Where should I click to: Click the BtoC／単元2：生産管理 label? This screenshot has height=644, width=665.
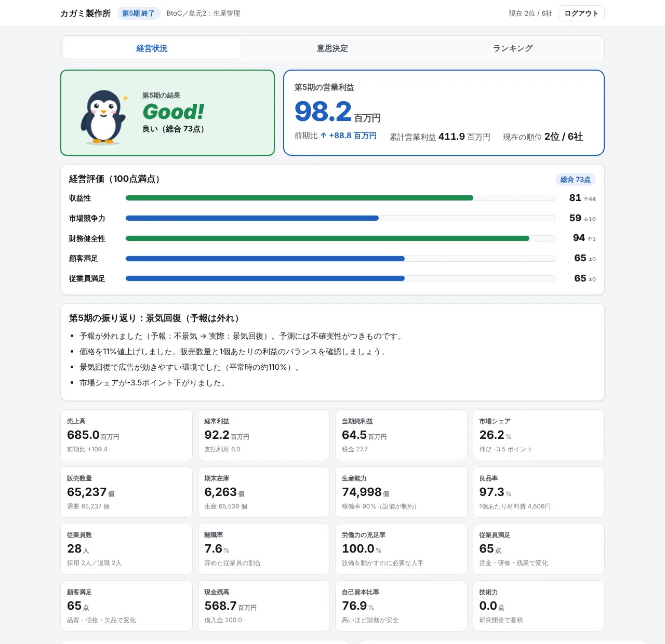tap(203, 14)
